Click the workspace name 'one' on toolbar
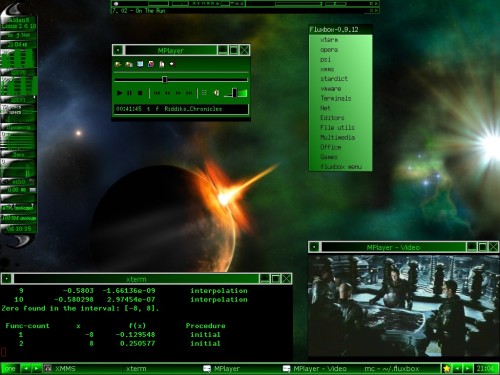This screenshot has width=500, height=375. pyautogui.click(x=10, y=368)
